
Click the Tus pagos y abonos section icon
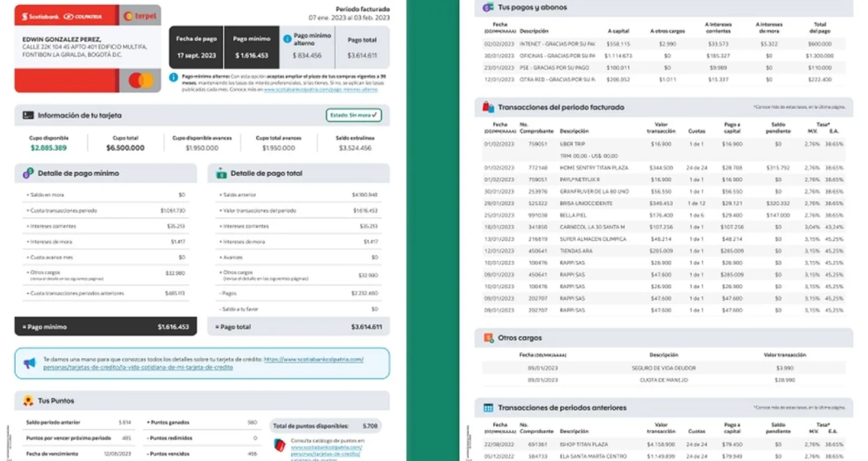488,7
